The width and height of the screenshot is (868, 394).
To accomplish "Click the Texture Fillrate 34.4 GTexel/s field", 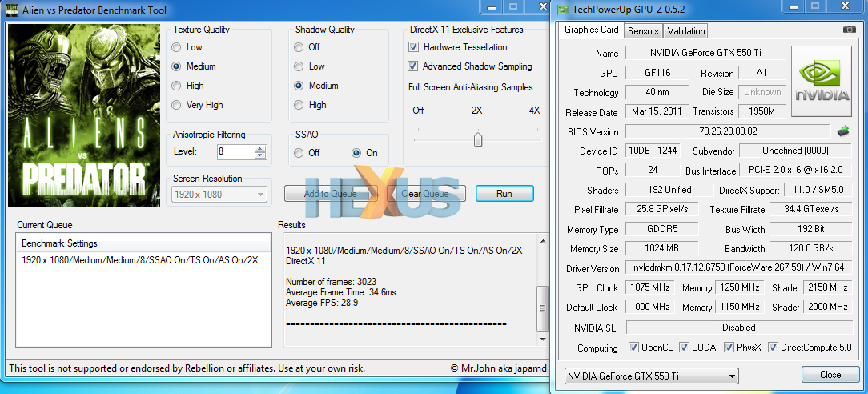I will [811, 209].
